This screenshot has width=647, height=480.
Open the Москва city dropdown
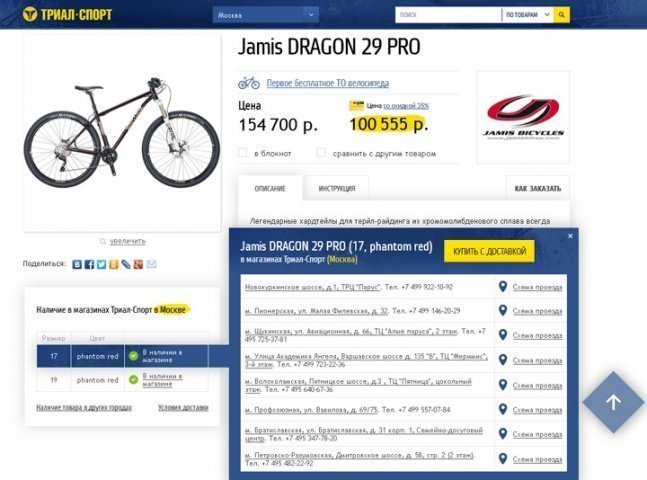click(x=266, y=15)
